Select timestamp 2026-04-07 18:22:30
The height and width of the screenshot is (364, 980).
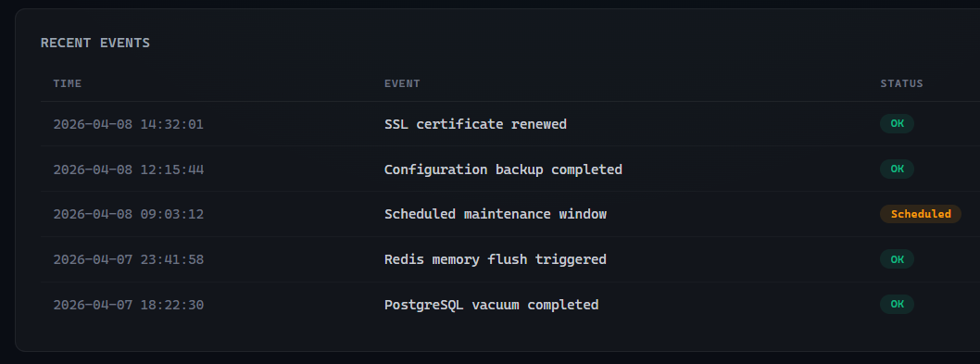pos(128,306)
